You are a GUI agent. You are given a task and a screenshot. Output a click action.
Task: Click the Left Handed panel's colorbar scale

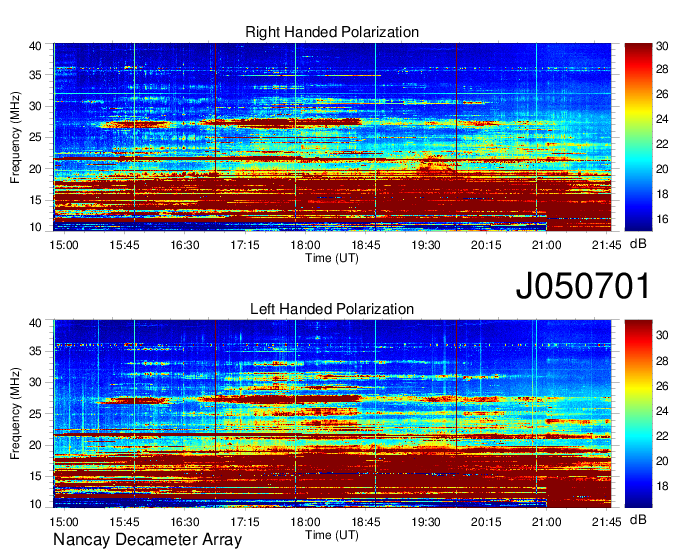tap(638, 414)
